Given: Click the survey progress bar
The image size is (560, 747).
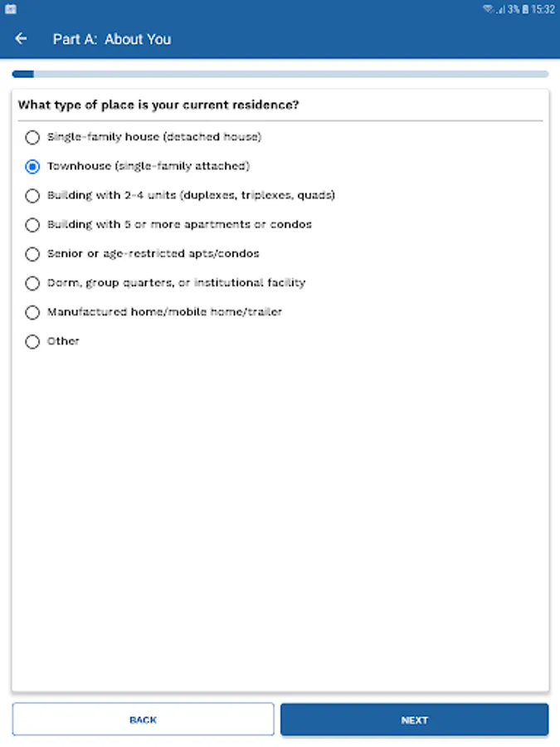Looking at the screenshot, I should 280,75.
